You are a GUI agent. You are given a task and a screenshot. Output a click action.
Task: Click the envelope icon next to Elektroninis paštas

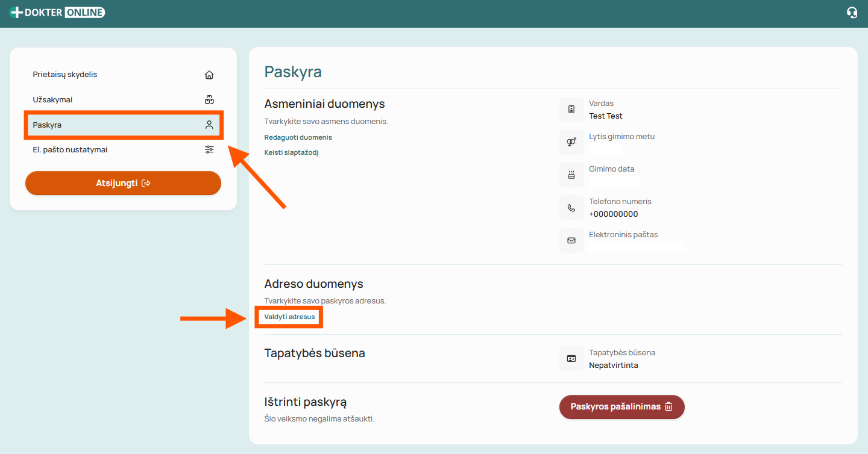point(571,240)
